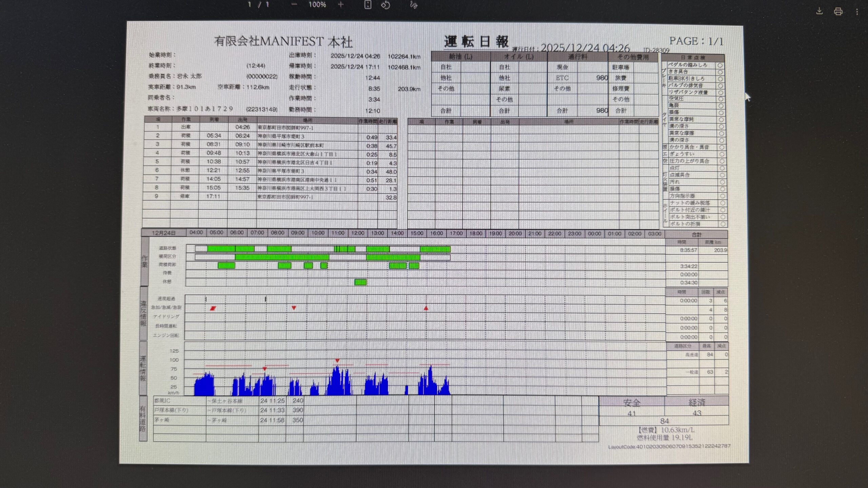The height and width of the screenshot is (488, 868).
Task: Click the 12:00 hour label in timeline header
Action: pyautogui.click(x=357, y=233)
